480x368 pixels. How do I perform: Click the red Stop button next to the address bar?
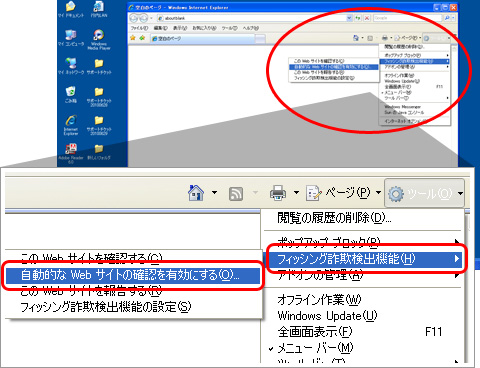367,18
